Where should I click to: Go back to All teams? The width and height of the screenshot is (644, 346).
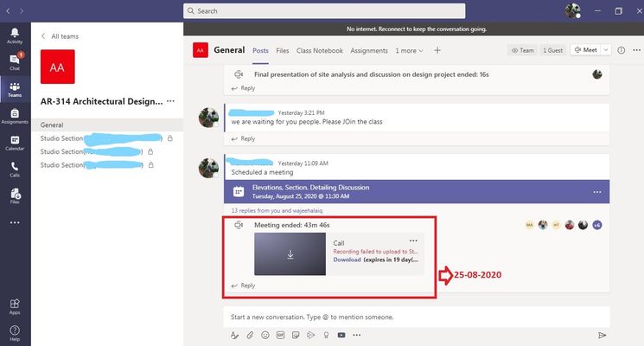coord(60,36)
